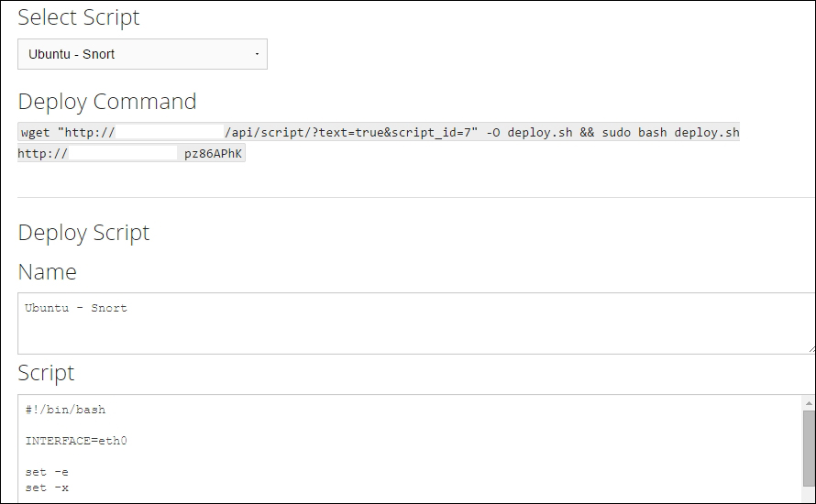The width and height of the screenshot is (816, 504).
Task: Click the pz86APhK deploy key text
Action: pyautogui.click(x=213, y=153)
